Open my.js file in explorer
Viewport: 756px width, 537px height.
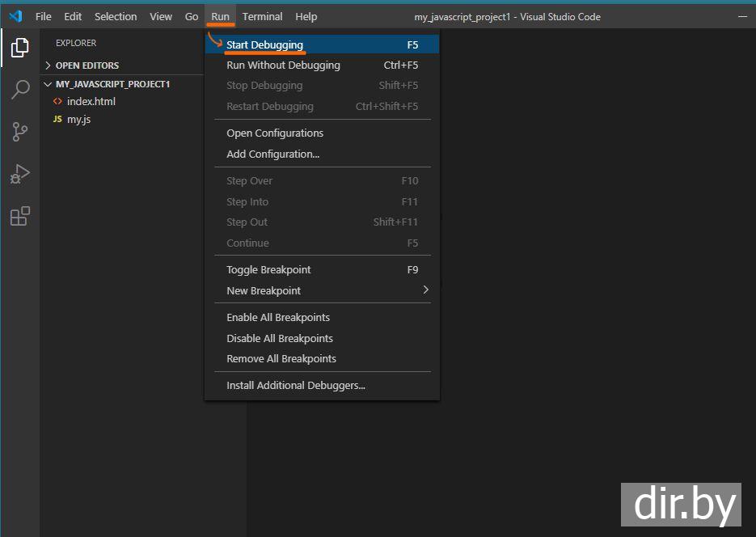coord(79,120)
